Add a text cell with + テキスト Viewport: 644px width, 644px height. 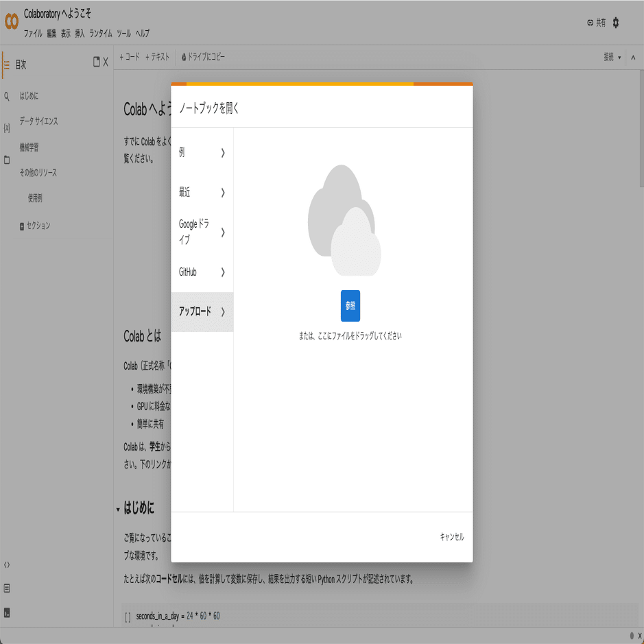(x=157, y=57)
